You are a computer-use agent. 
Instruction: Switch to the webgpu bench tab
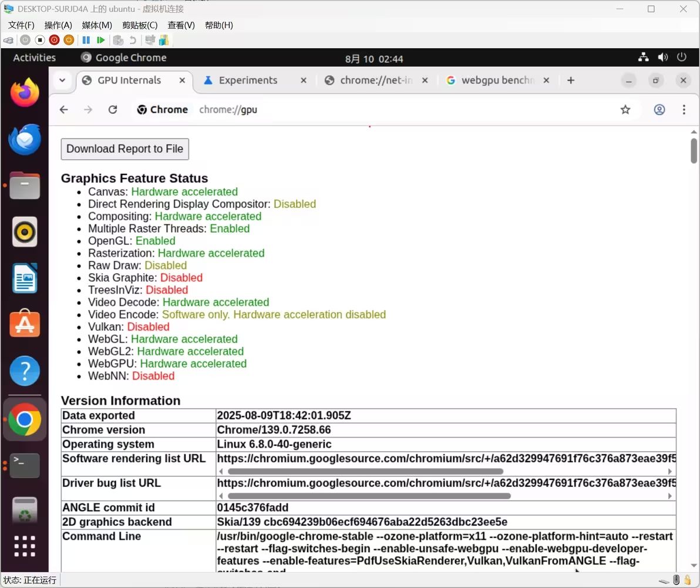tap(497, 80)
